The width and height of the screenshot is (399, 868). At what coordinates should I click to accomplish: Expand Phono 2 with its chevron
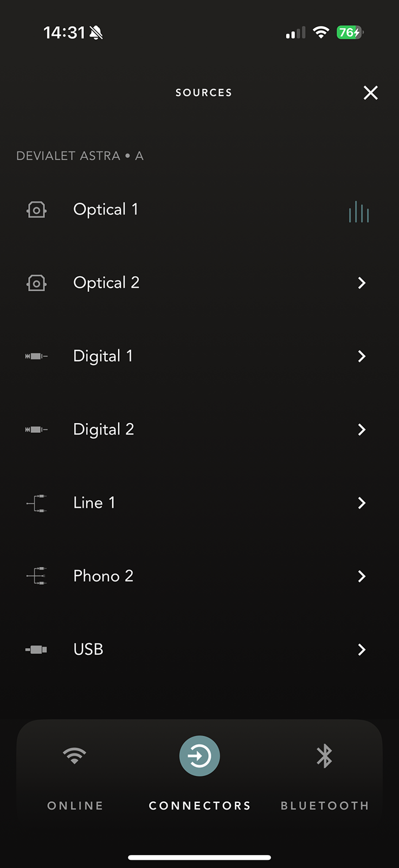(x=362, y=576)
